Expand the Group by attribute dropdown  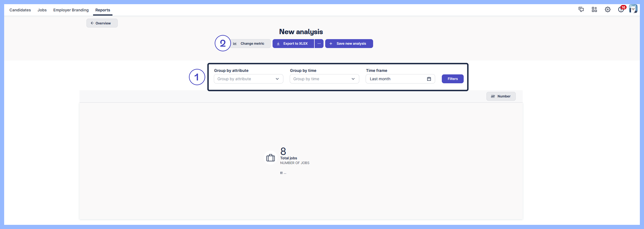(248, 79)
